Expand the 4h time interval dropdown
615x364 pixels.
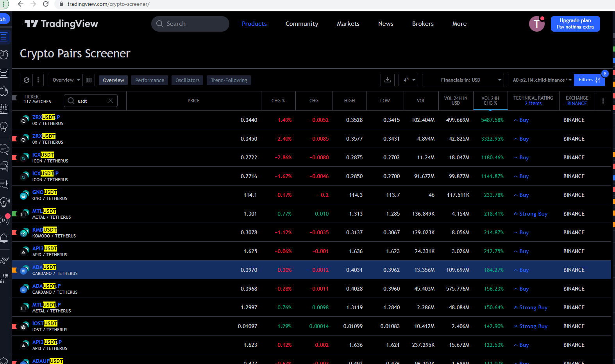pos(408,80)
